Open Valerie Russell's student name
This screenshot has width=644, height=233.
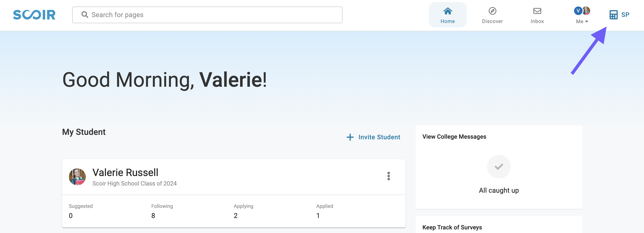click(125, 172)
